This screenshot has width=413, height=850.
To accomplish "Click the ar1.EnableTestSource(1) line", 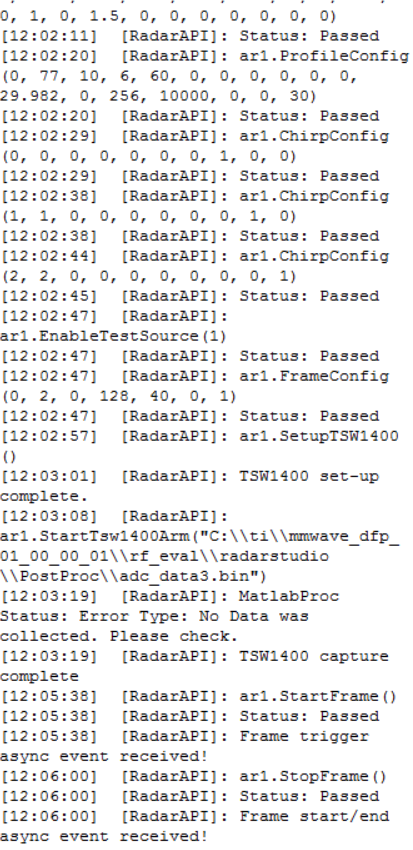I will 113,336.
